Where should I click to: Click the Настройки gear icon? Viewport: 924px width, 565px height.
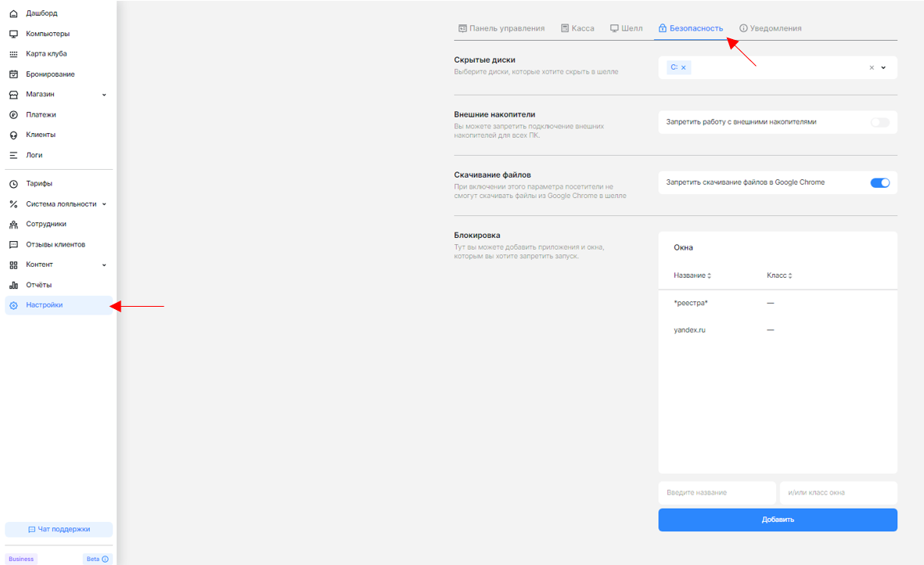tap(13, 305)
